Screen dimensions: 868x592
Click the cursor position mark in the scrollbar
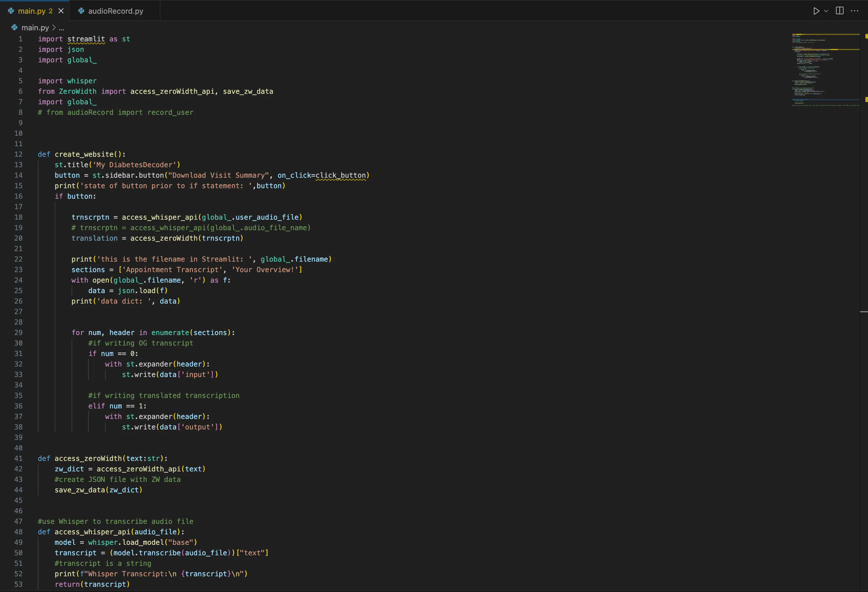click(x=864, y=312)
